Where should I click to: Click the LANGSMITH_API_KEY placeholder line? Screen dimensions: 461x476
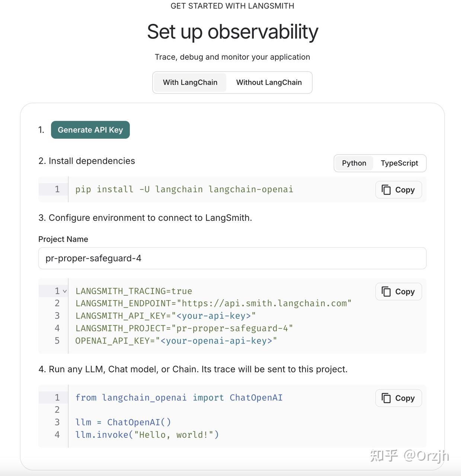click(x=166, y=316)
